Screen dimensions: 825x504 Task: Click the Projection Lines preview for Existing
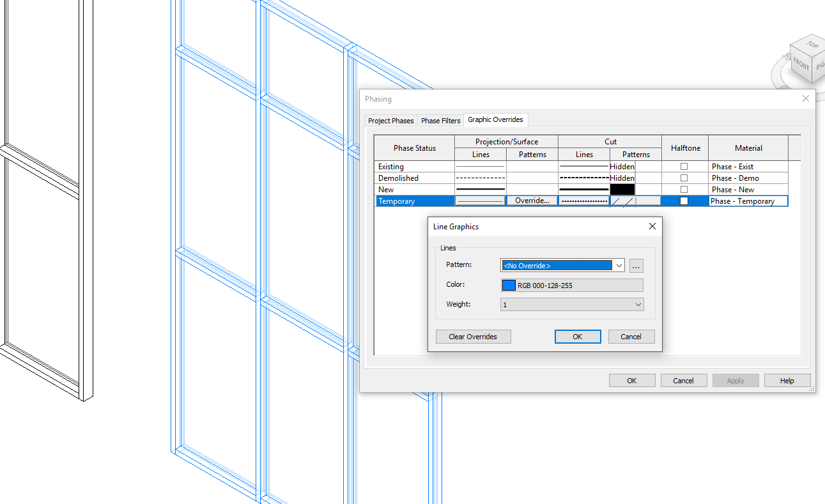point(481,166)
